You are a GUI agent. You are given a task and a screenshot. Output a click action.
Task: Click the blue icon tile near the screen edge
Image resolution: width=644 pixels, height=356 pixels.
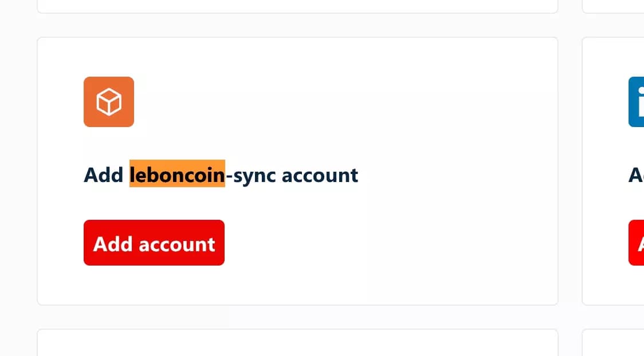click(x=637, y=102)
